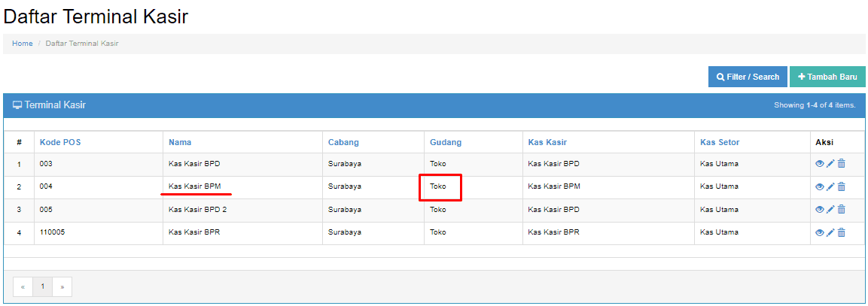The width and height of the screenshot is (868, 306).
Task: Edit the Kas Kasir BPM terminal with pencil icon
Action: coord(830,187)
